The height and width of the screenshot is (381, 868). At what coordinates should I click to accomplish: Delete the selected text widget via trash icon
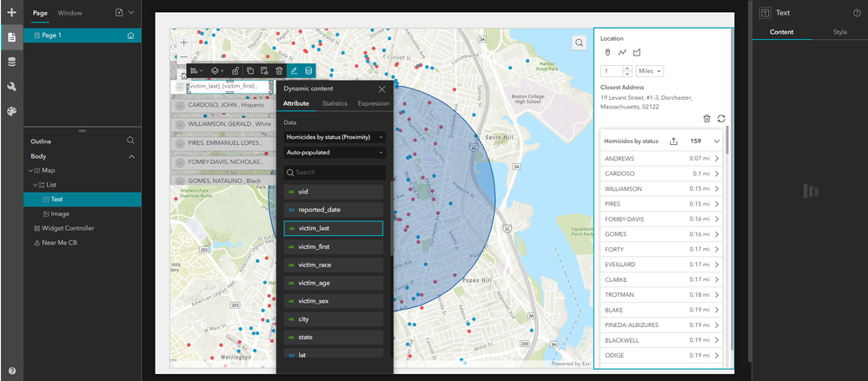(x=279, y=70)
